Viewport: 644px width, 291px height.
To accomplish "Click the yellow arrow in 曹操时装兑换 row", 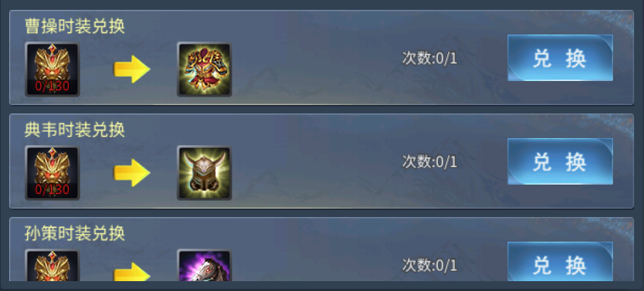I will (x=132, y=69).
